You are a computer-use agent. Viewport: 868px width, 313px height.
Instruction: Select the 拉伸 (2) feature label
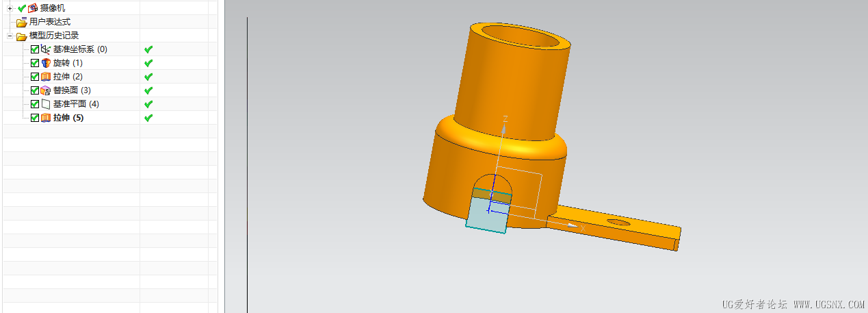point(68,77)
